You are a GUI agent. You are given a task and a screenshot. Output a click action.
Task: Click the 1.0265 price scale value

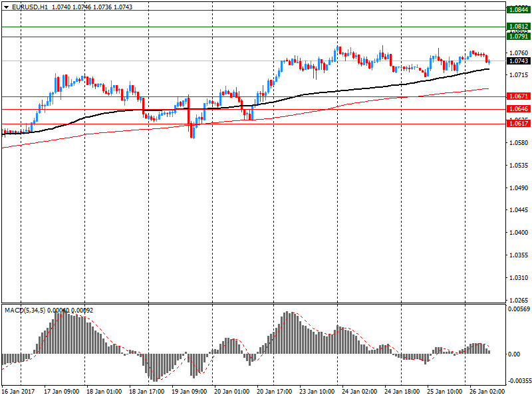(519, 301)
